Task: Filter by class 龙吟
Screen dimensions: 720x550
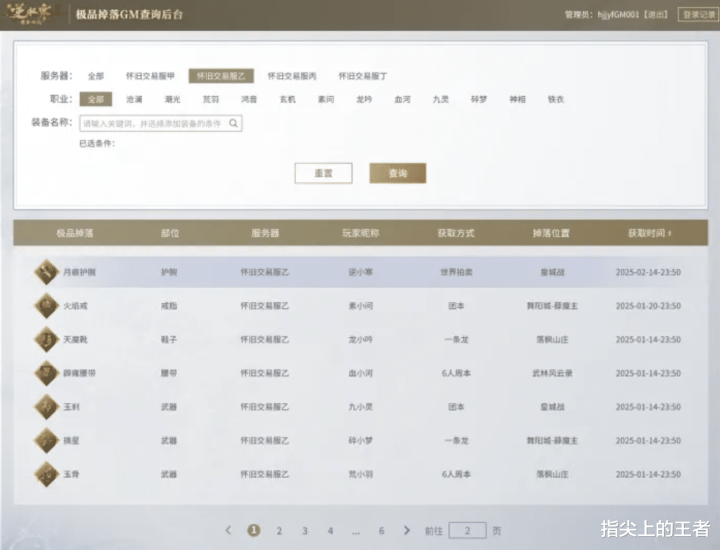Action: pyautogui.click(x=364, y=99)
